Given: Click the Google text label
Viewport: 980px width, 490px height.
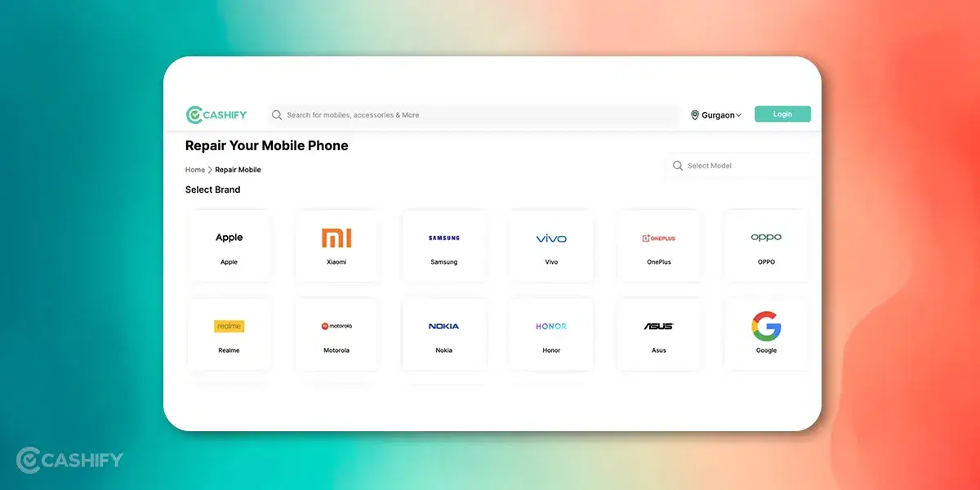Looking at the screenshot, I should [x=766, y=350].
